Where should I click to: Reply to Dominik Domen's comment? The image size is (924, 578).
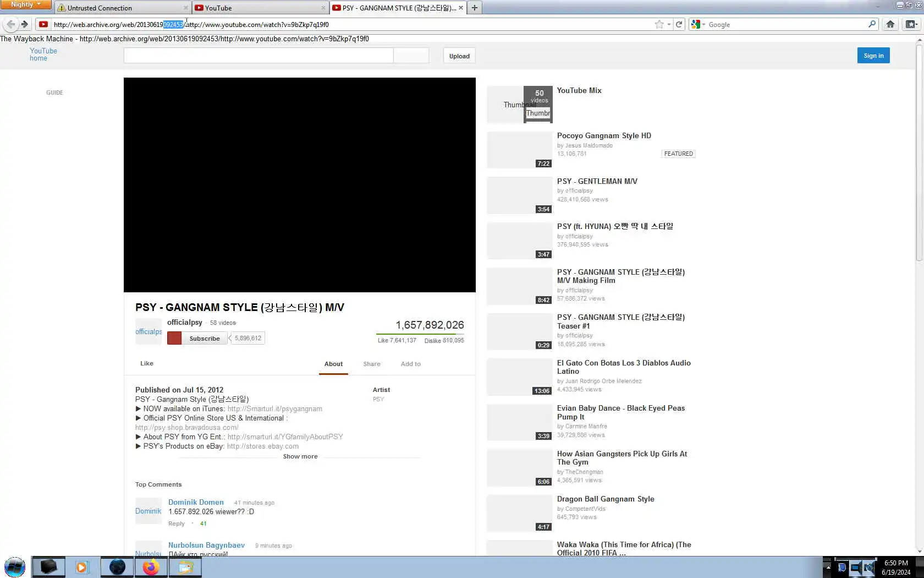[x=177, y=524]
